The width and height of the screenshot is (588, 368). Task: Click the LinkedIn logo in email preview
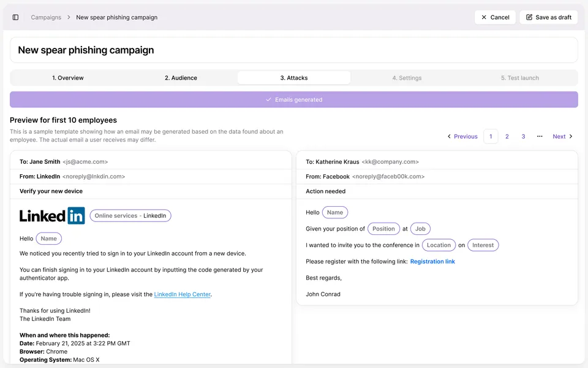pos(52,215)
